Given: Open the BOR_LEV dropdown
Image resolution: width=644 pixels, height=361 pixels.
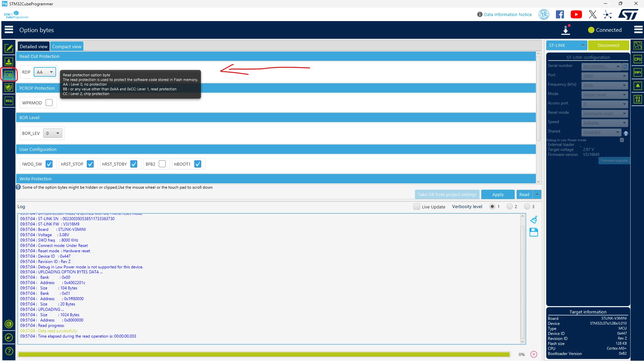Looking at the screenshot, I should (x=53, y=133).
